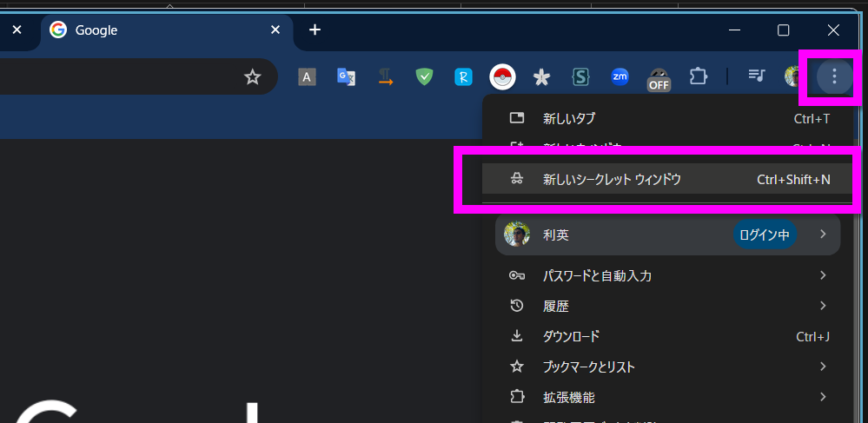
Task: Open a new tab with plus button
Action: click(315, 30)
